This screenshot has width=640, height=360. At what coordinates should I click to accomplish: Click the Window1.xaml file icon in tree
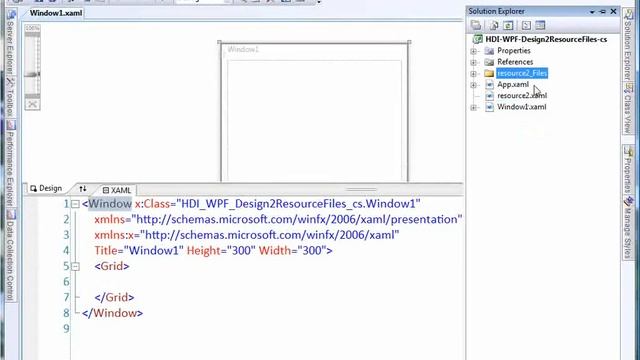(x=489, y=107)
